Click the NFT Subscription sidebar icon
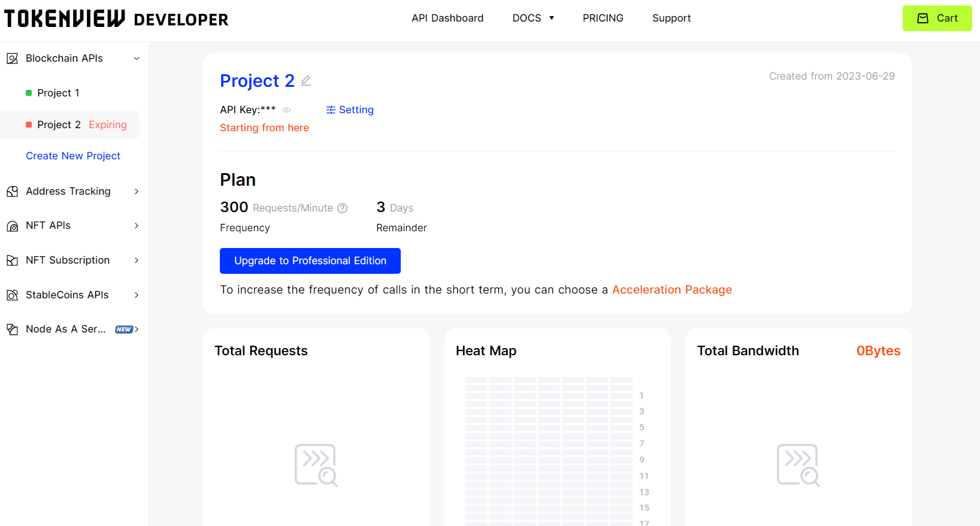The width and height of the screenshot is (980, 526). click(12, 260)
